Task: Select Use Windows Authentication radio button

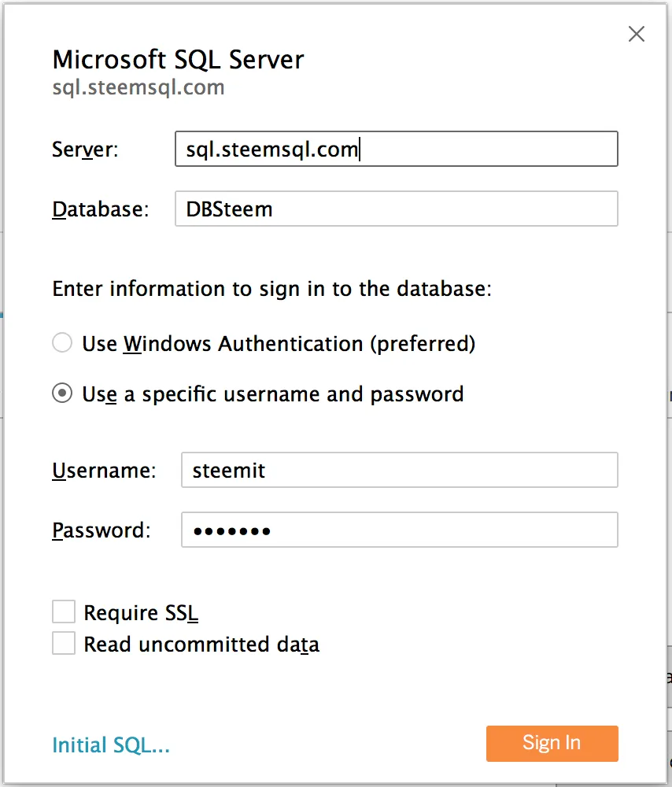Action: tap(62, 343)
